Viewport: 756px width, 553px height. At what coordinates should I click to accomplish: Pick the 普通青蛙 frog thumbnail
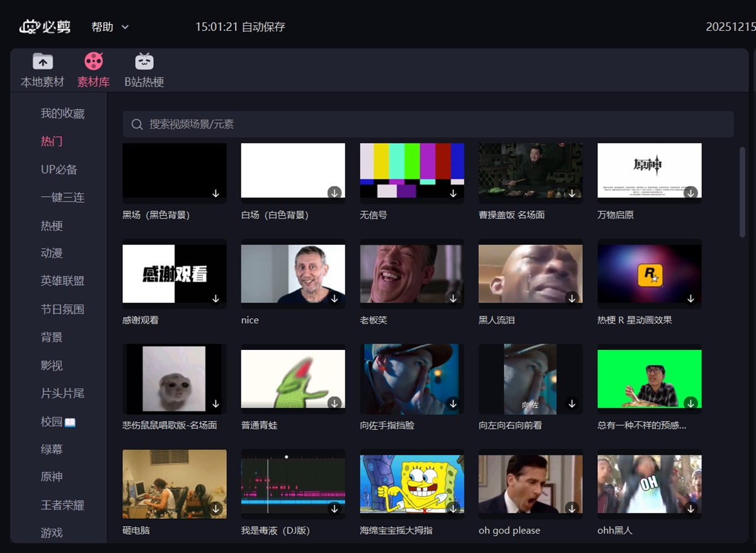[x=293, y=378]
